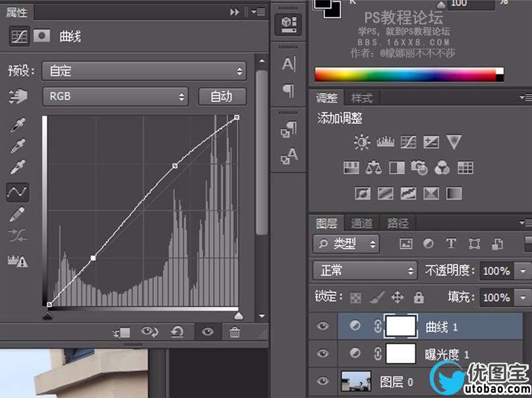The width and height of the screenshot is (532, 398).
Task: Open the Properties panel flyout menu
Action: [258, 13]
